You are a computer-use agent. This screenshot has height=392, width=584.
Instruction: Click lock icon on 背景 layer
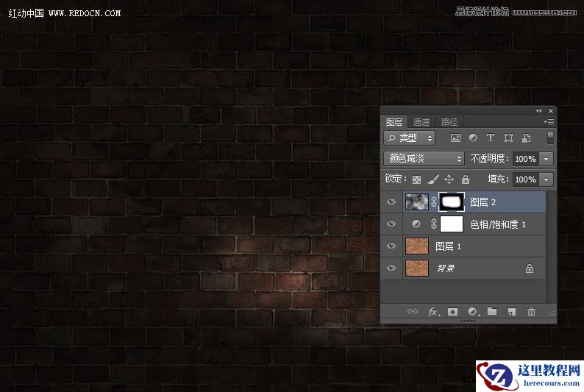click(x=530, y=268)
